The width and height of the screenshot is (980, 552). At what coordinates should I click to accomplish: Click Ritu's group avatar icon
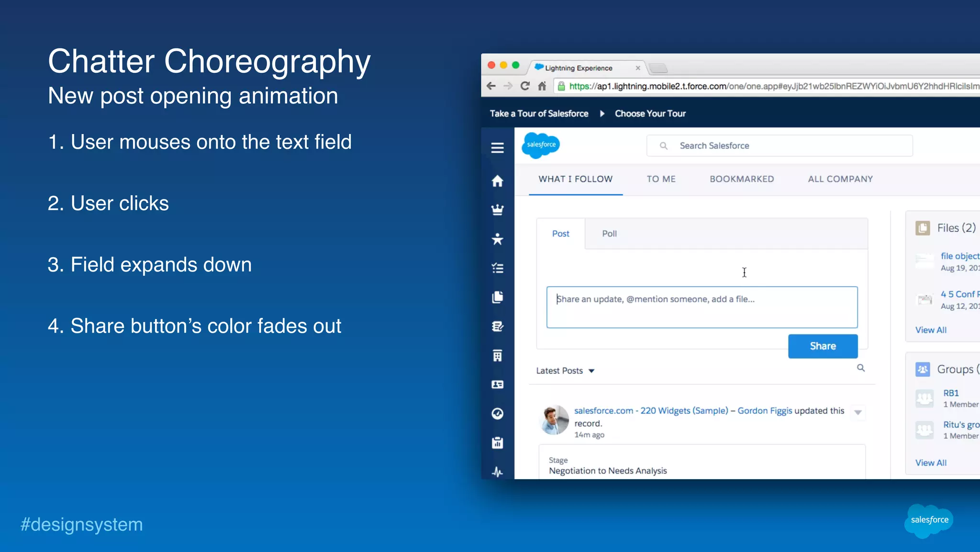click(x=924, y=430)
